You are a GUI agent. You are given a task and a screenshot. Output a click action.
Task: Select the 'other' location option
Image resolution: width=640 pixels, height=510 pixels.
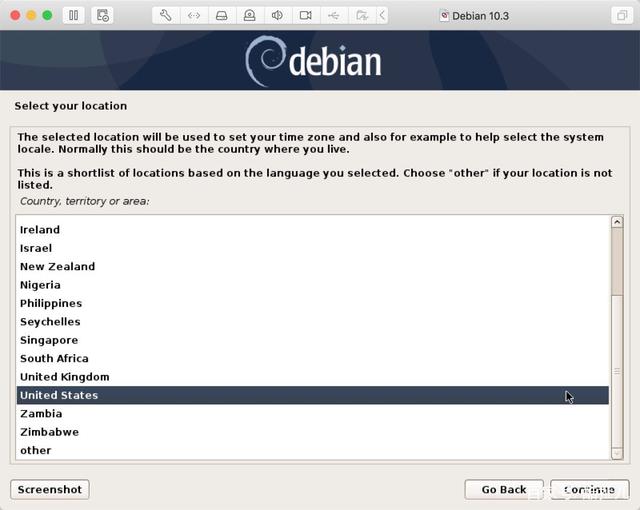313,450
